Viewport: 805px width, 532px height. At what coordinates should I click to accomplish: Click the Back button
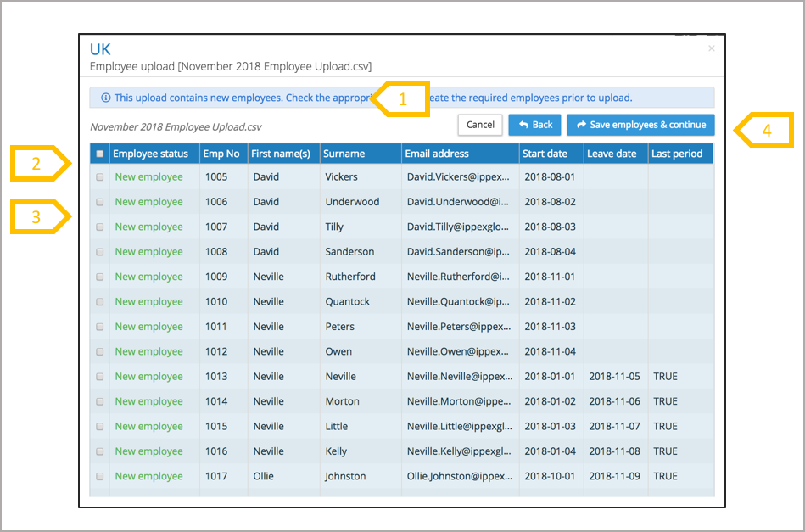tap(534, 125)
